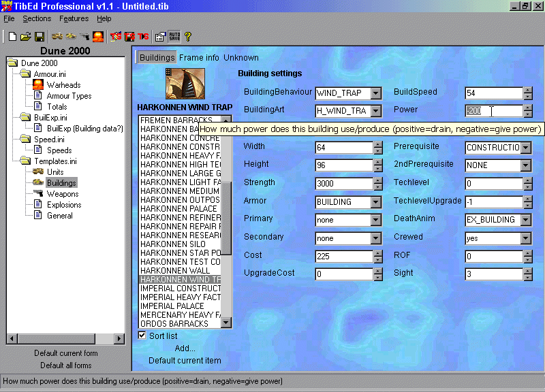545x392 pixels.
Task: Click the pistol Weapons toolbar icon
Action: point(84,37)
